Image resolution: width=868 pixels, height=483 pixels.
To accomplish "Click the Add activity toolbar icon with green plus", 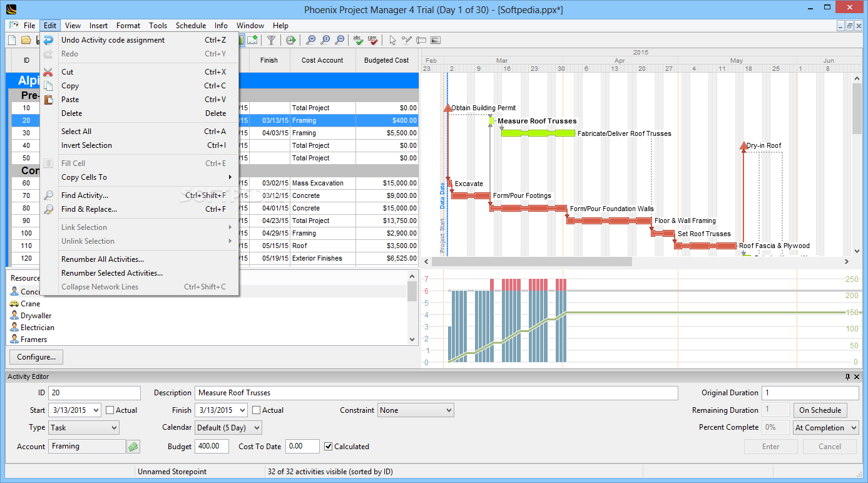I will [252, 40].
